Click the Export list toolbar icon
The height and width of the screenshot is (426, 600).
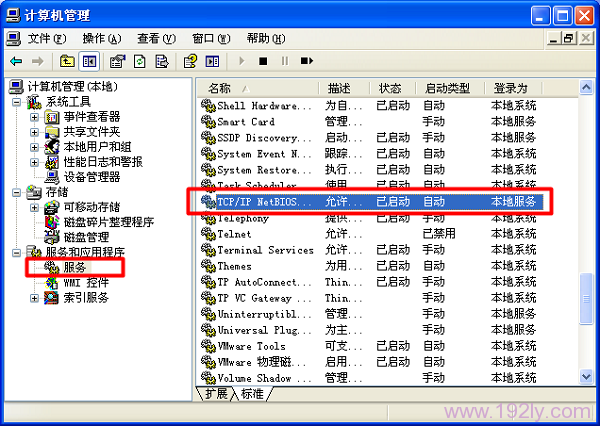click(162, 61)
